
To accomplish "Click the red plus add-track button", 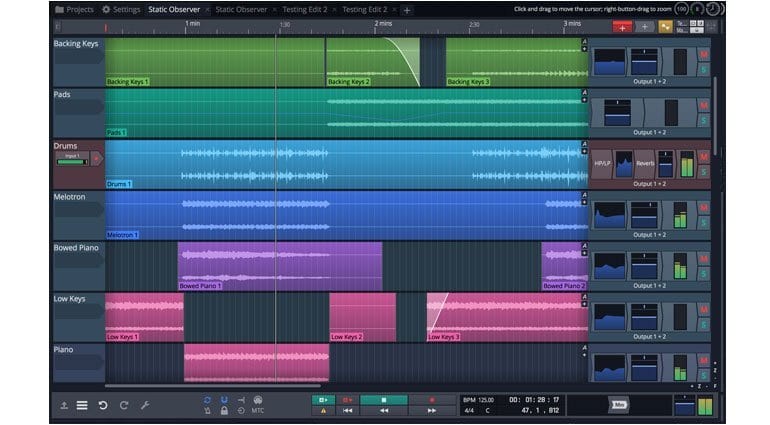I will 622,27.
